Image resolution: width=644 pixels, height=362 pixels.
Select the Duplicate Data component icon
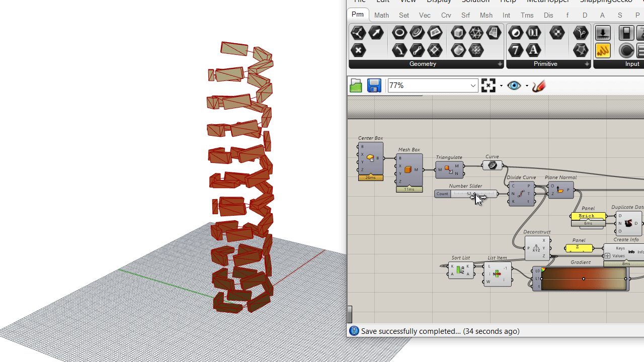[x=628, y=223]
